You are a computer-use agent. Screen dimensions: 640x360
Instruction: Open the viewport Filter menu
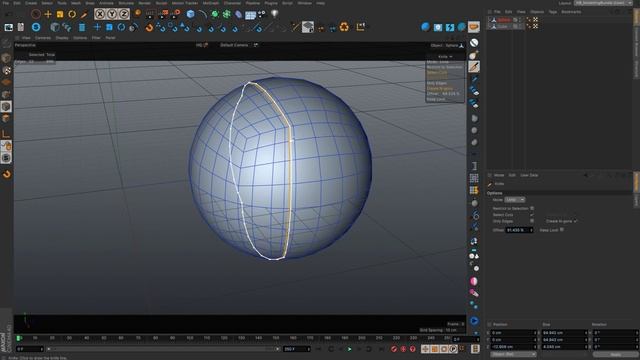click(x=96, y=38)
